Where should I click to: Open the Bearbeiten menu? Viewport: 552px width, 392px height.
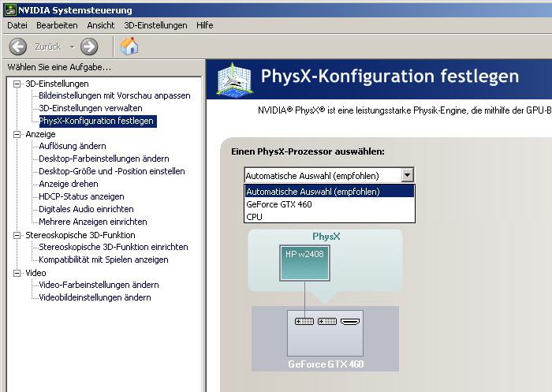click(57, 25)
